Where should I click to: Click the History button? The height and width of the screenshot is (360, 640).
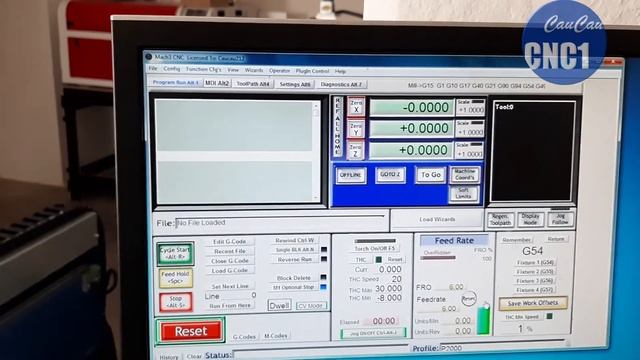[169, 357]
